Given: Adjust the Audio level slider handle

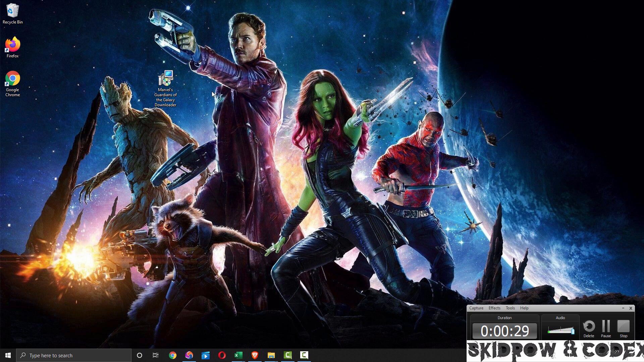Looking at the screenshot, I should [573, 331].
